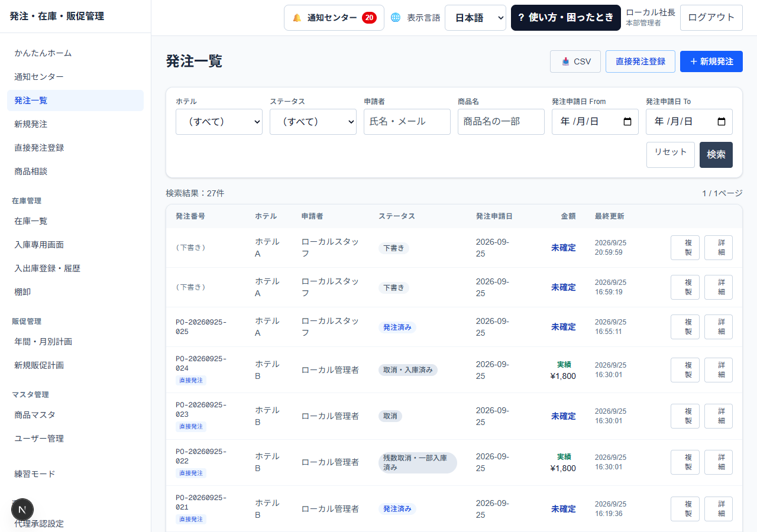Click 直接発注登録 header button
Screen dimensions: 757x532
[x=640, y=61]
